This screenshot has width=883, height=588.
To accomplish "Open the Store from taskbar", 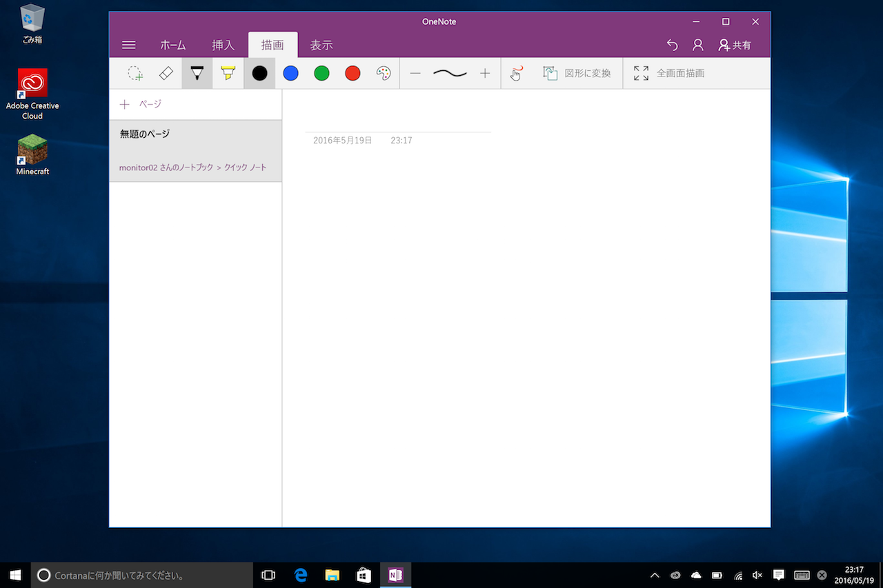I will (x=364, y=575).
